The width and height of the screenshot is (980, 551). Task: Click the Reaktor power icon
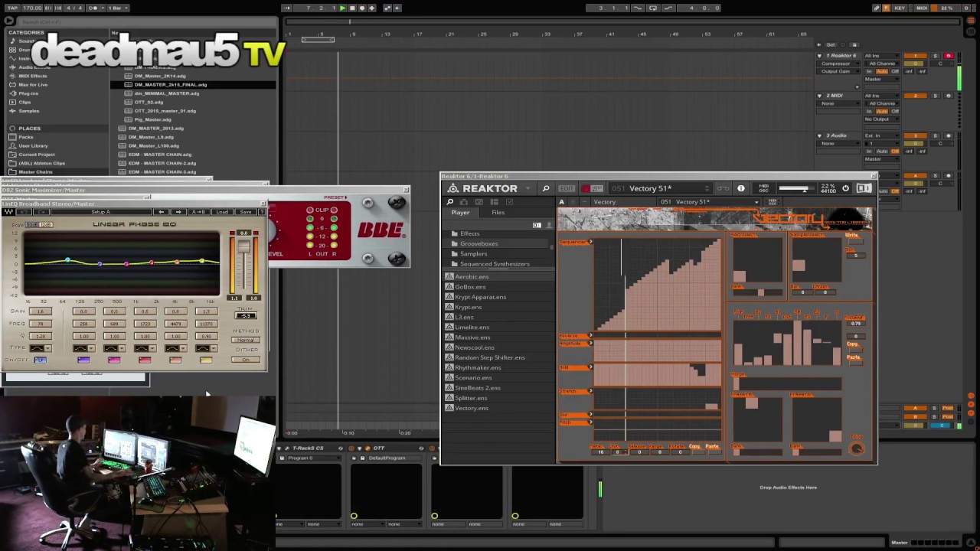click(846, 188)
